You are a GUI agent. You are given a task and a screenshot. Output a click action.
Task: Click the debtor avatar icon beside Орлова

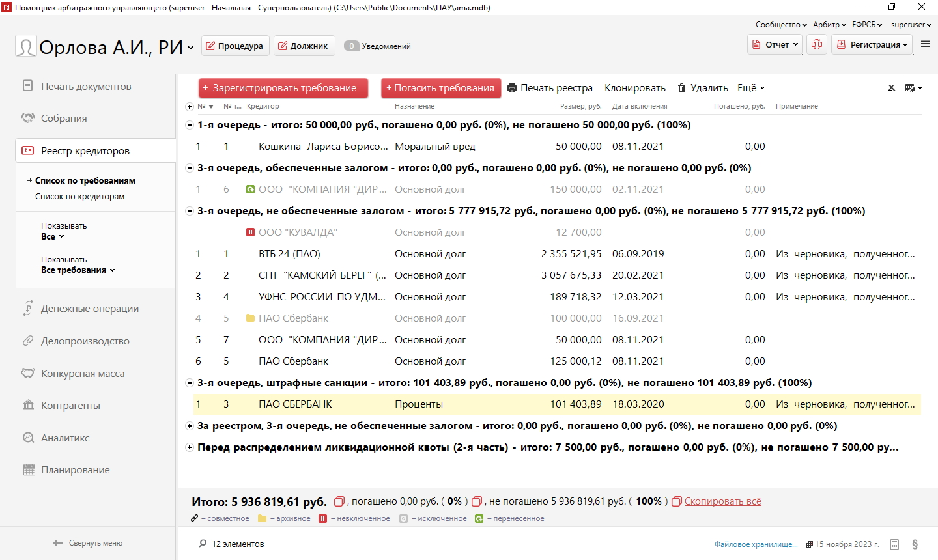pos(26,46)
